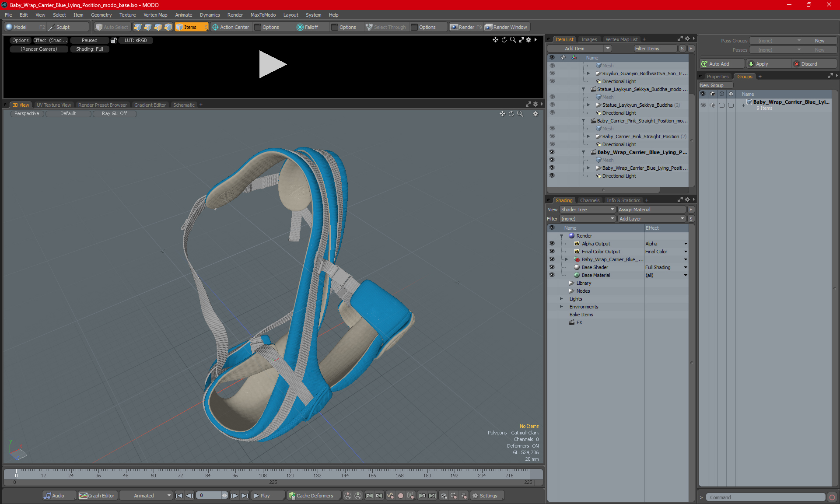Click Assign Material button

[651, 210]
